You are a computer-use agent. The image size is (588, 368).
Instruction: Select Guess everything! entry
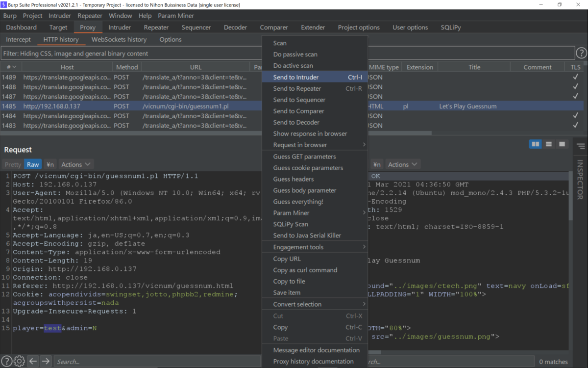(315, 202)
